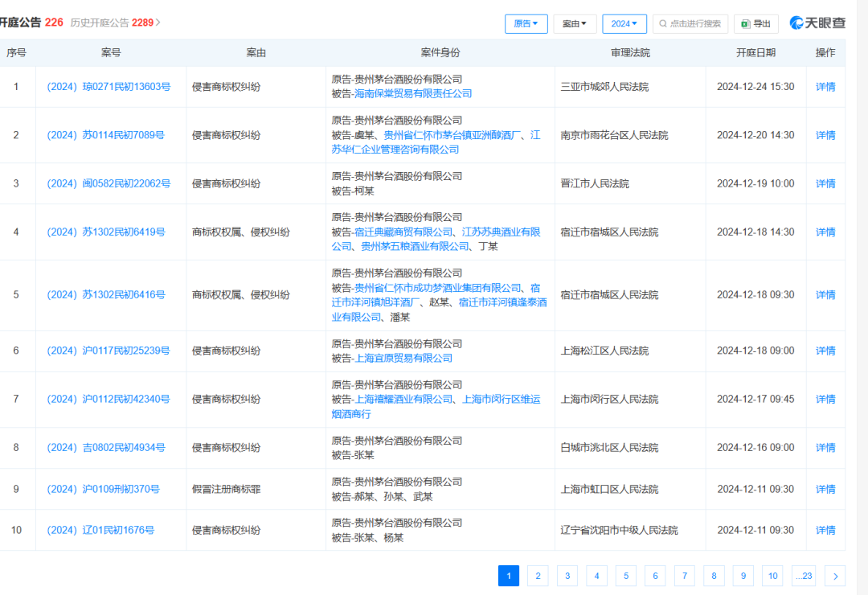This screenshot has width=868, height=595.
Task: View 详情 for row 7
Action: point(825,399)
